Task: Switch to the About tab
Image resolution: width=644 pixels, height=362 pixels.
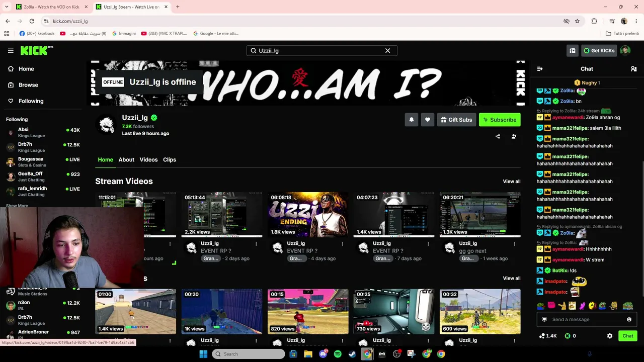Action: [126, 159]
